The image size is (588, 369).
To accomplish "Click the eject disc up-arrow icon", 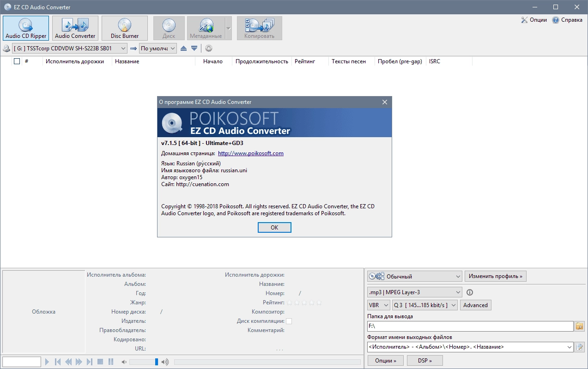I will point(184,48).
